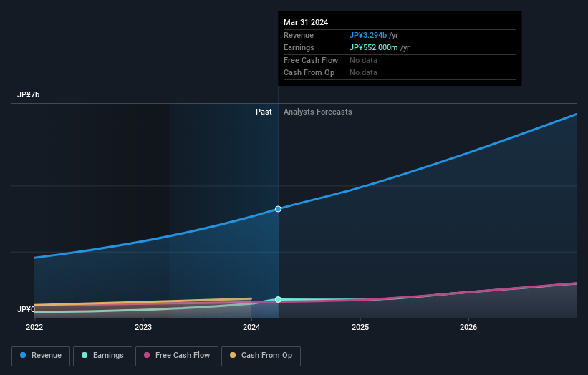Click the Free Cash Flow row in tooltip

point(400,60)
